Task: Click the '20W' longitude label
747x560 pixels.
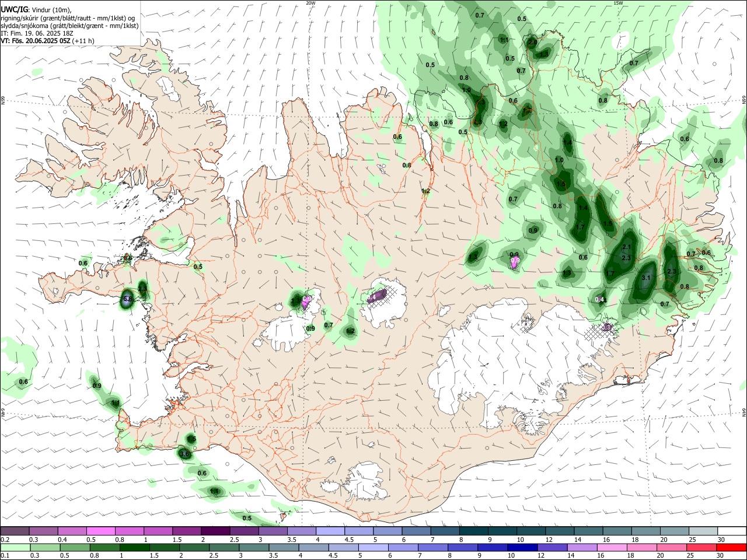Action: pyautogui.click(x=310, y=3)
